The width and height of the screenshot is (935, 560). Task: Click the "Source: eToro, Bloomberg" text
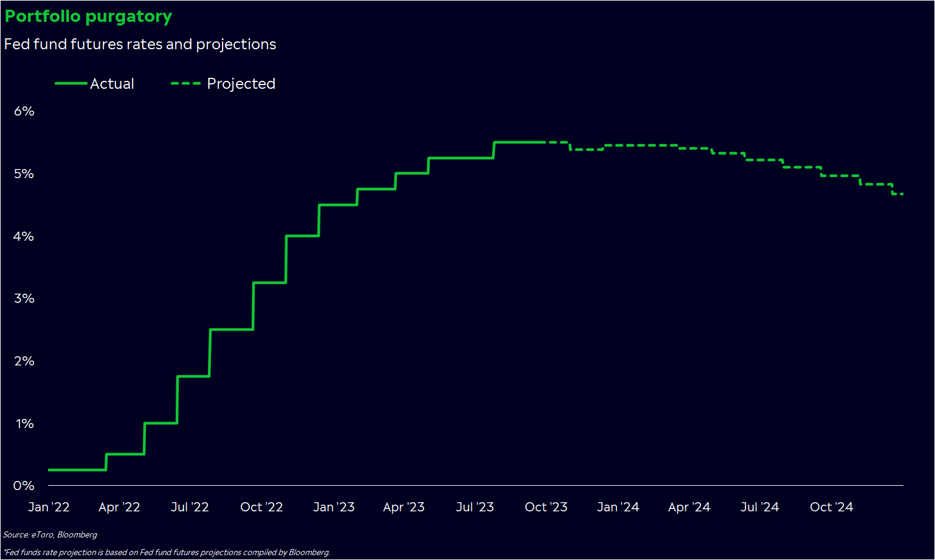click(x=50, y=535)
